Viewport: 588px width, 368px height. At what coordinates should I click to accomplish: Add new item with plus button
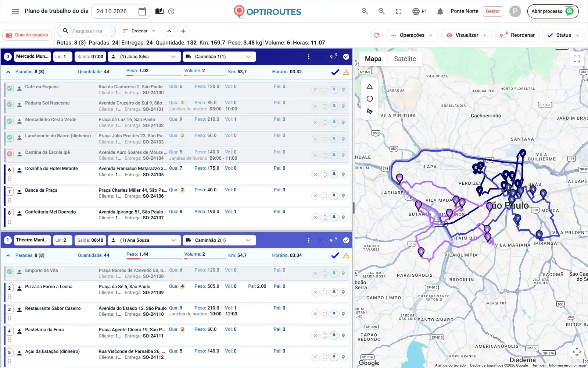tap(183, 31)
